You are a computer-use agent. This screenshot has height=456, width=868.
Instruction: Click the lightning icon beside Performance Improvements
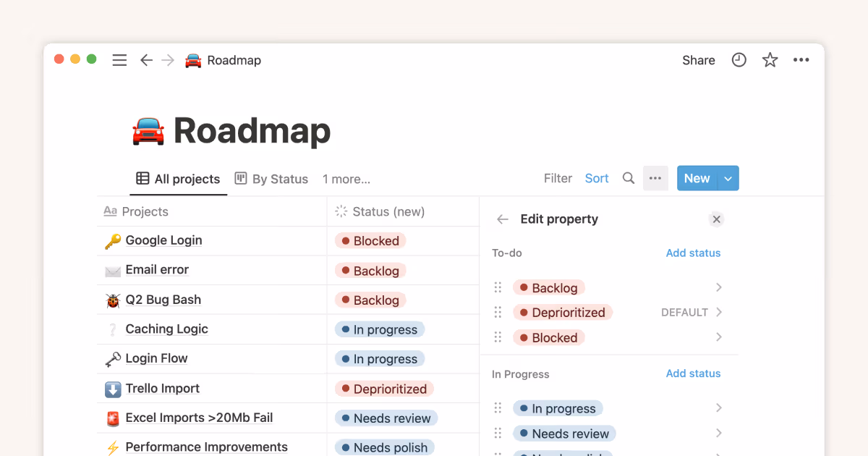coord(113,447)
